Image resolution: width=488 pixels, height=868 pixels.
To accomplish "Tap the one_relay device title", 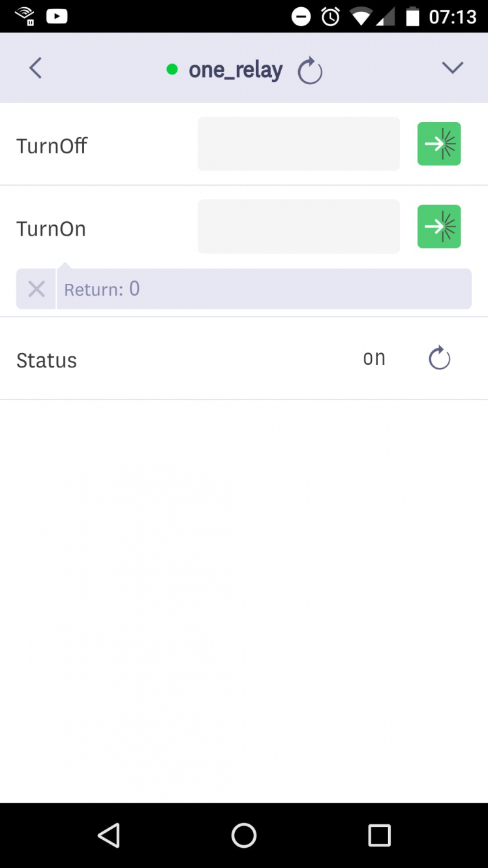I will (x=236, y=70).
